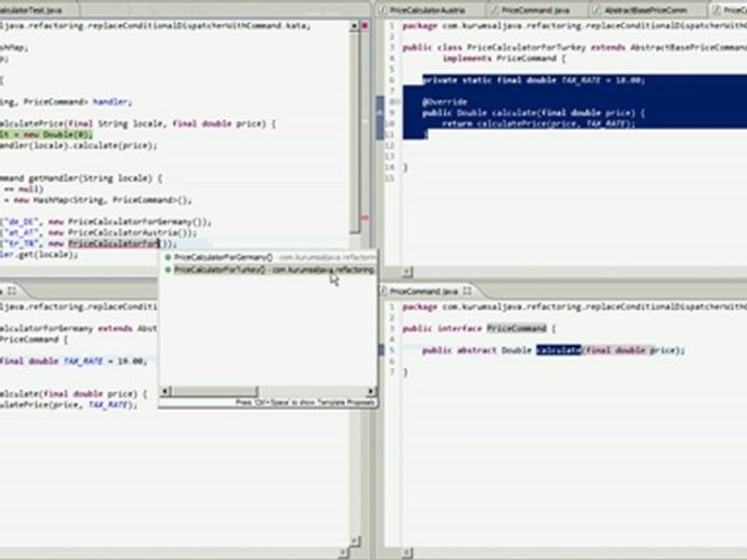Close the bottom-left editor tab
747x560 pixels.
(x=12, y=291)
